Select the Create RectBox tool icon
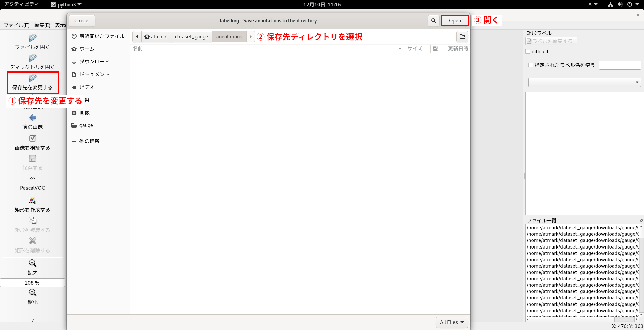 (33, 200)
